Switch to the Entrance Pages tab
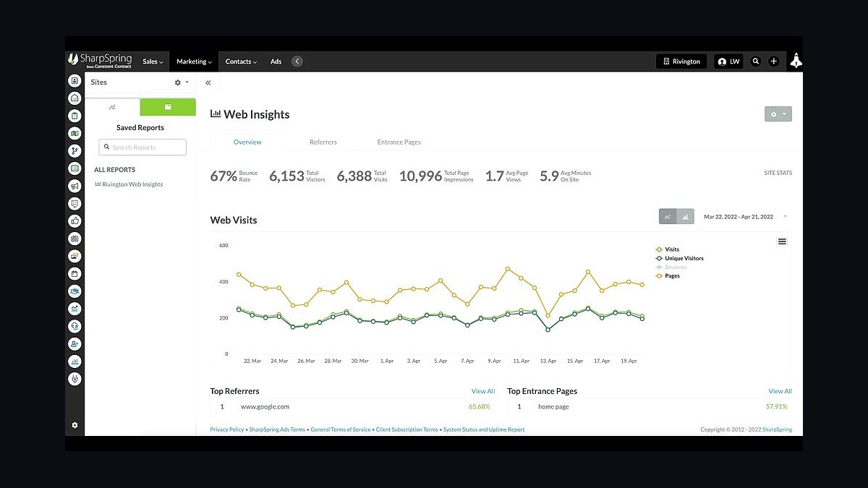Screen dimensions: 868x488 (x=399, y=142)
